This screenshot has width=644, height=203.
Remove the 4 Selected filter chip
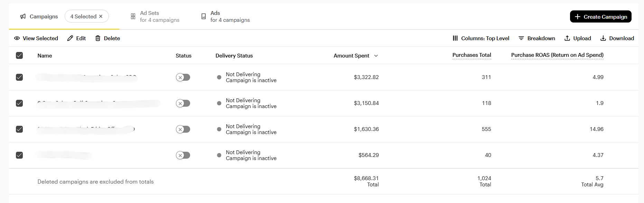[101, 16]
